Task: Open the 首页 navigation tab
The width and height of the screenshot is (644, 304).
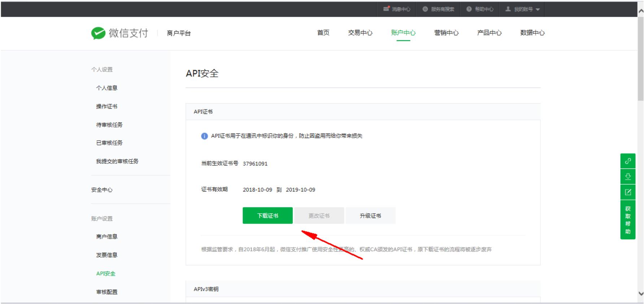Action: (323, 33)
